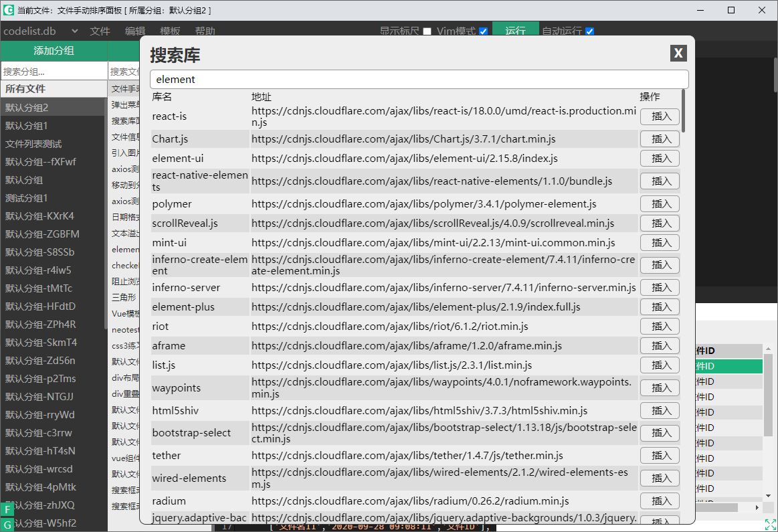
Task: Insert the tether library
Action: 660,456
